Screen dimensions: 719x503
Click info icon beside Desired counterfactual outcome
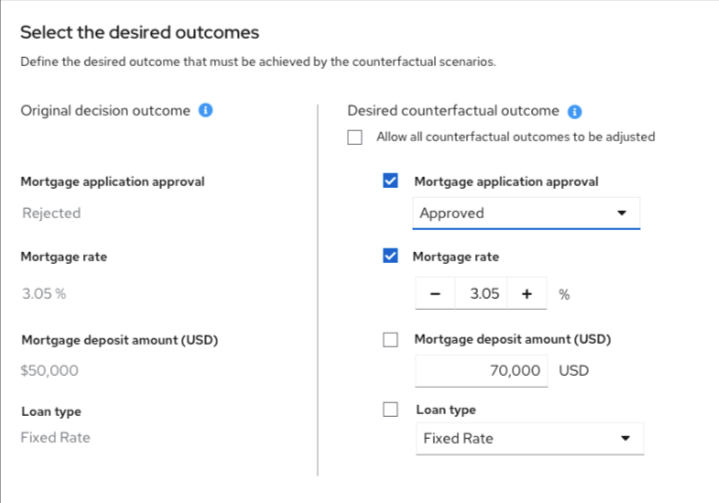click(x=575, y=112)
